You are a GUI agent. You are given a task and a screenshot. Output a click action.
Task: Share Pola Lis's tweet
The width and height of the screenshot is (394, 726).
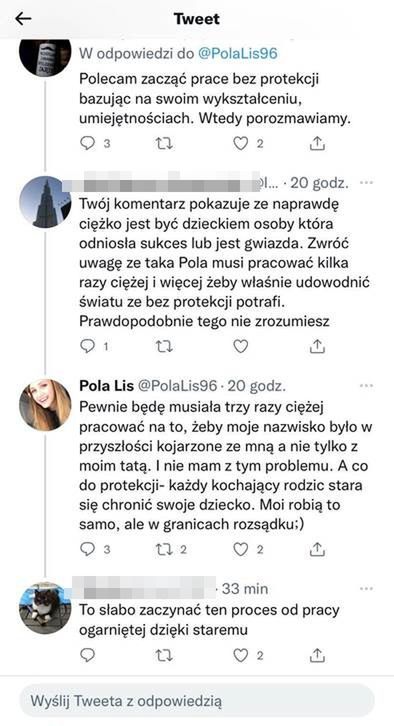coord(317,549)
